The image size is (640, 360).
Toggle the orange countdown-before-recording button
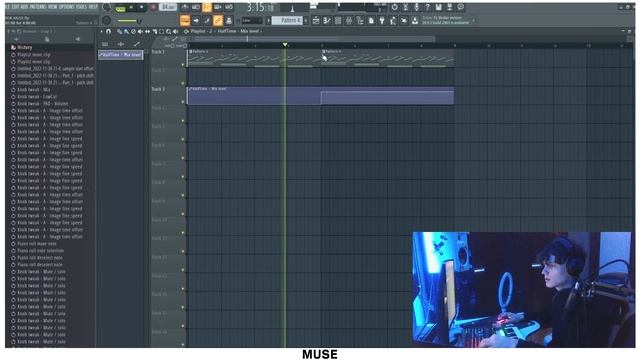point(207,7)
